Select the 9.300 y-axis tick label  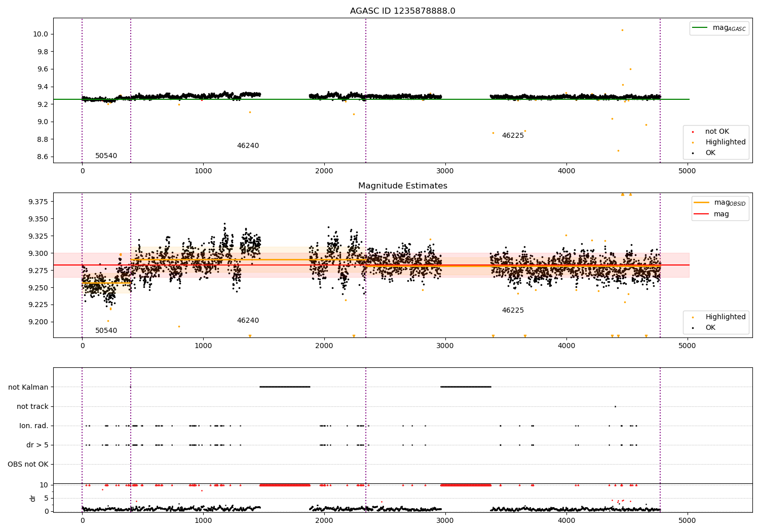(38, 253)
